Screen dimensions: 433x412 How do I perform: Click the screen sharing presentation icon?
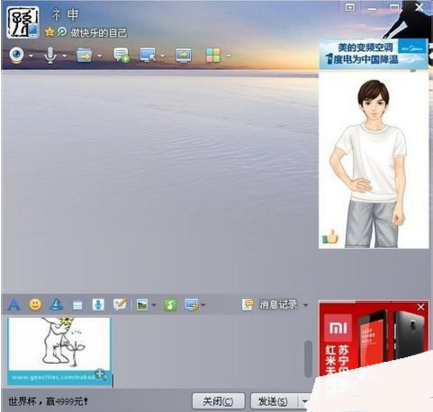point(184,55)
